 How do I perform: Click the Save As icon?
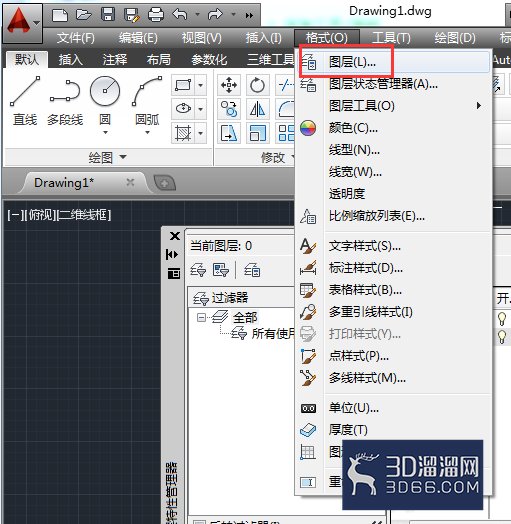click(x=132, y=15)
